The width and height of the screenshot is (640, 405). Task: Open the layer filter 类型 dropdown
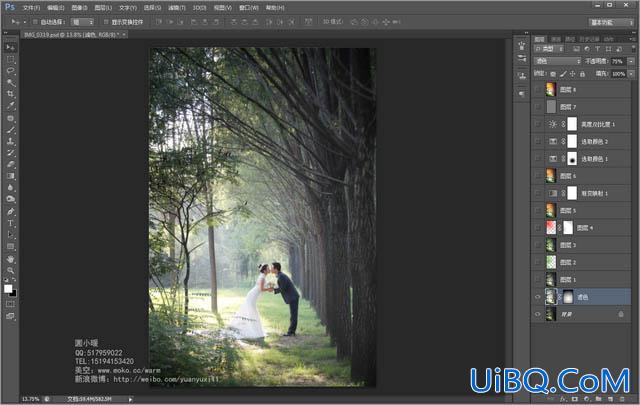(549, 49)
